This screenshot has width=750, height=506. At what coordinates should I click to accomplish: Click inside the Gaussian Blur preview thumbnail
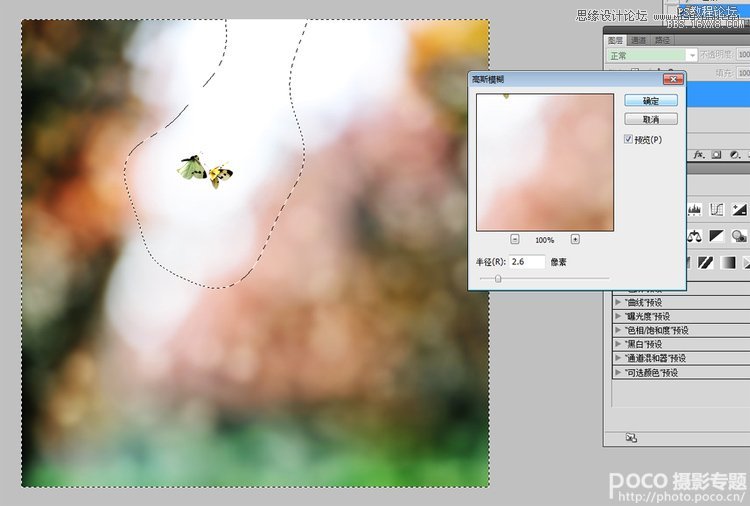pos(545,162)
